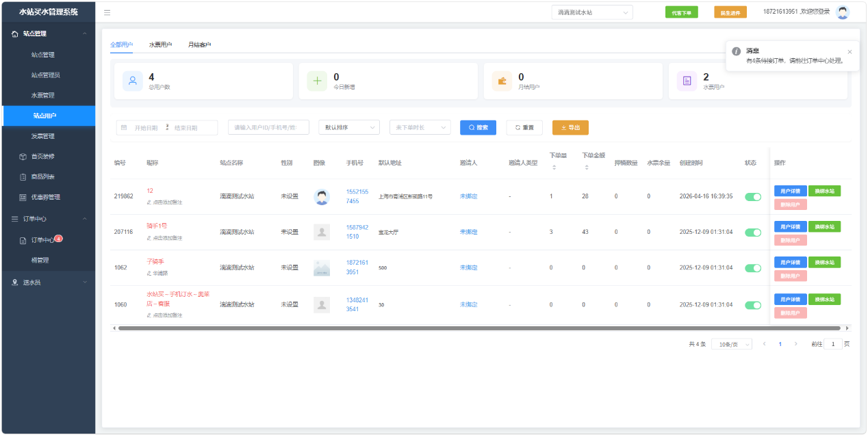Click the green 代客下单 button
This screenshot has width=868, height=435.
coord(682,12)
